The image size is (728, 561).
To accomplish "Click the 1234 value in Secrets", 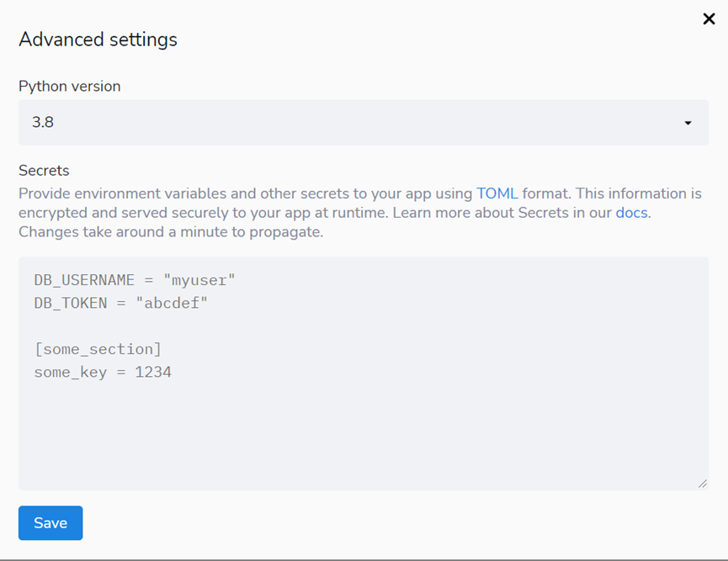I will [x=153, y=372].
